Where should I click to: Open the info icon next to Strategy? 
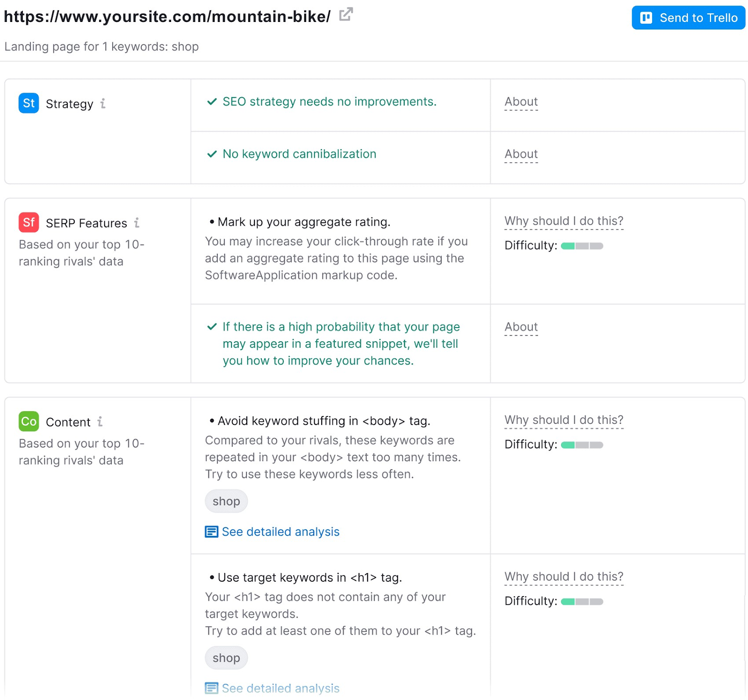coord(103,104)
